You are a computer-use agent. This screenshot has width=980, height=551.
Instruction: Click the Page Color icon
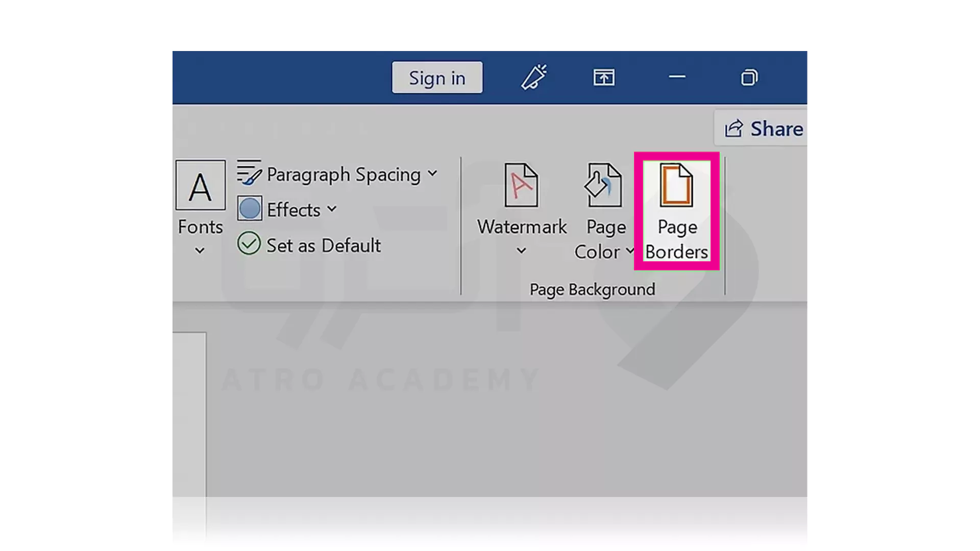coord(601,209)
